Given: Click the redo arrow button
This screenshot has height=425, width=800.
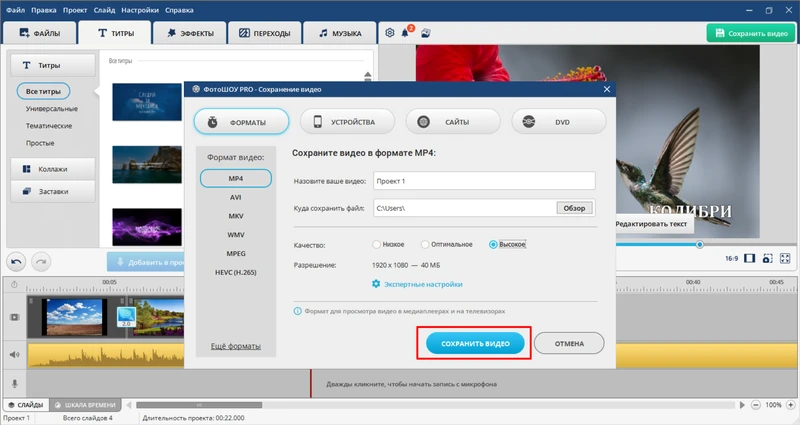Looking at the screenshot, I should tap(41, 261).
